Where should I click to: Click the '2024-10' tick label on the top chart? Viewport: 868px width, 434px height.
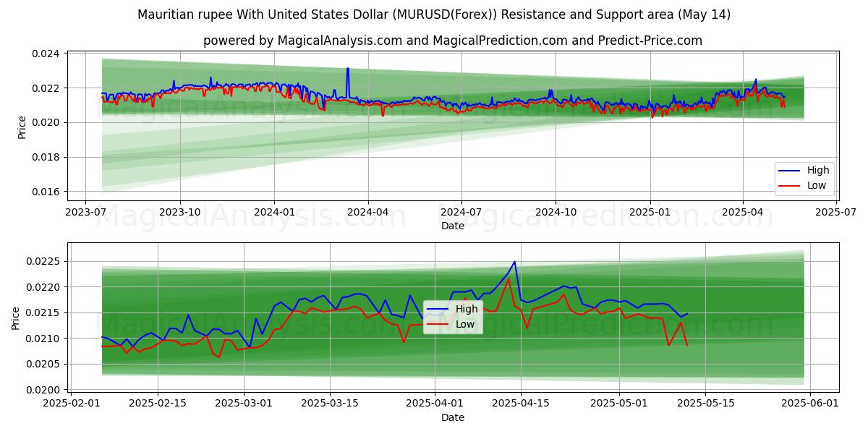[556, 213]
